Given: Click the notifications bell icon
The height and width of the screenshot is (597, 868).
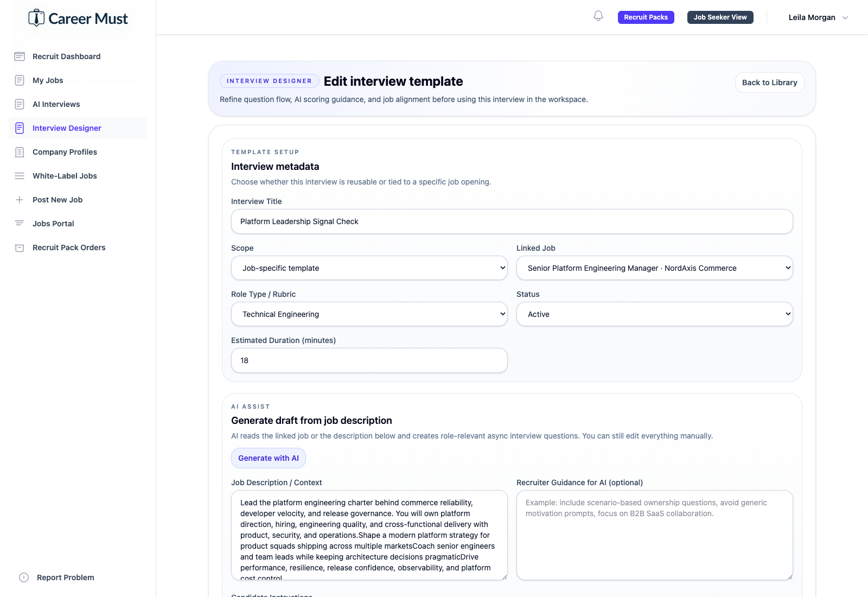Looking at the screenshot, I should pyautogui.click(x=598, y=16).
